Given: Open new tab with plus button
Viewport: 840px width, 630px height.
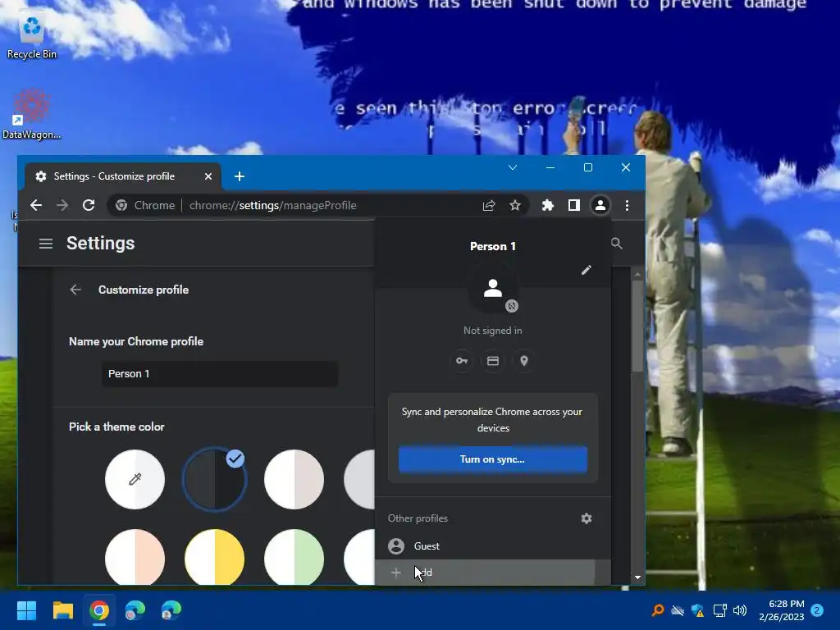Looking at the screenshot, I should 240,176.
